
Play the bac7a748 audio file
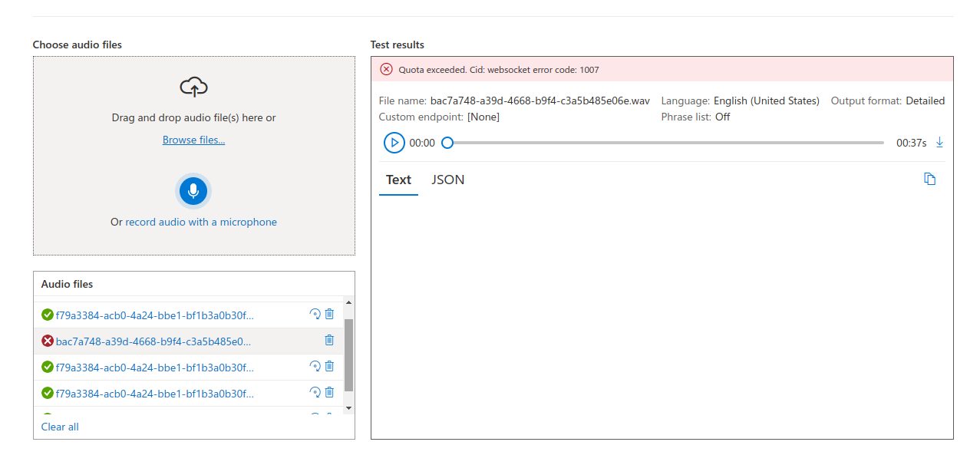point(394,143)
